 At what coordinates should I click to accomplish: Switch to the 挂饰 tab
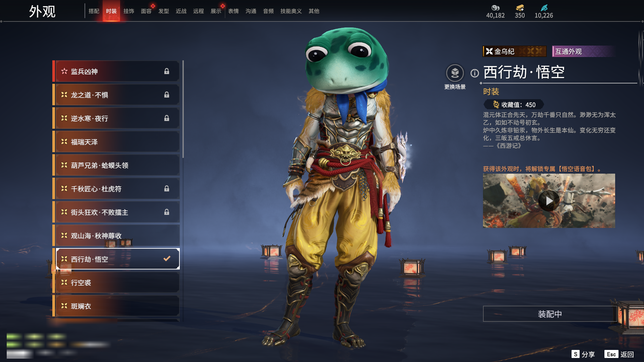click(x=129, y=11)
